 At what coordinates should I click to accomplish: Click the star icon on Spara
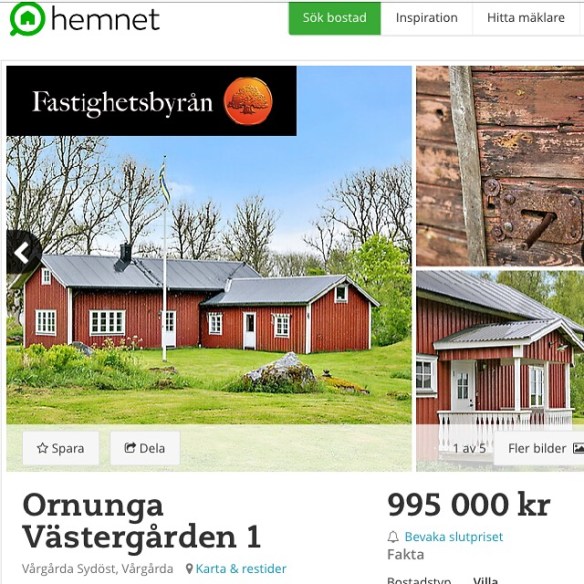tap(42, 448)
